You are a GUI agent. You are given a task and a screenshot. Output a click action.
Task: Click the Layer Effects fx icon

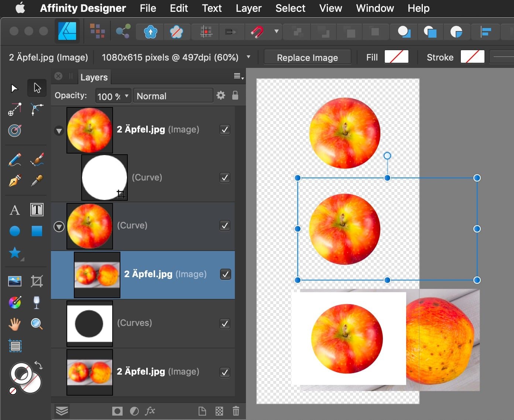click(x=150, y=411)
